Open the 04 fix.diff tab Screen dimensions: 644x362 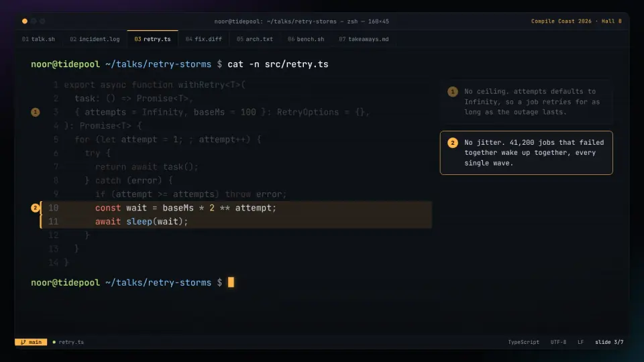[x=203, y=39]
